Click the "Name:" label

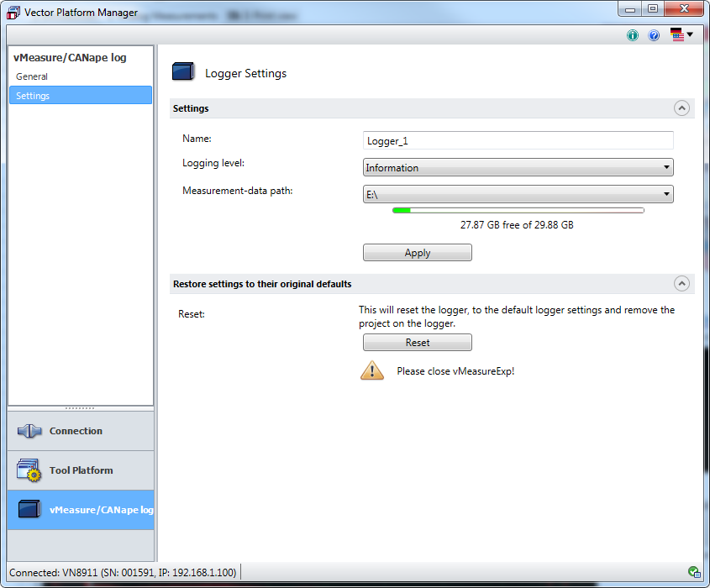click(197, 139)
